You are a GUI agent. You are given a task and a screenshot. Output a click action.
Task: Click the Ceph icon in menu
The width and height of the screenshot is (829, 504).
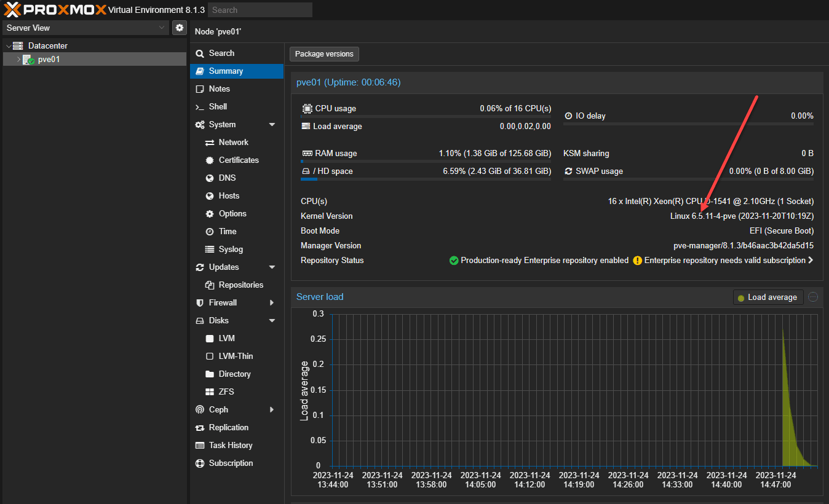coord(199,410)
